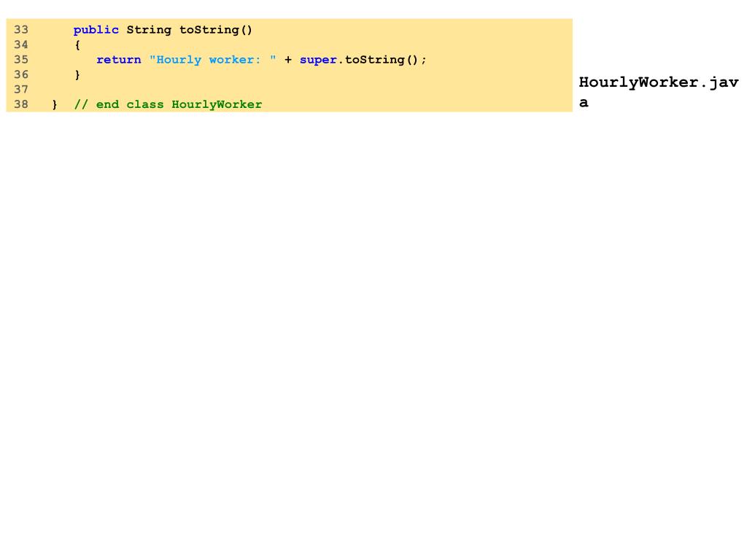747x560 pixels.
Task: Click the plus operator on line 35
Action: coord(287,60)
